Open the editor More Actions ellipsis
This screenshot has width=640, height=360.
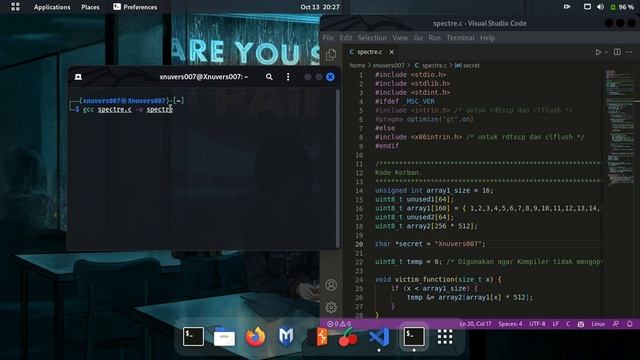629,52
